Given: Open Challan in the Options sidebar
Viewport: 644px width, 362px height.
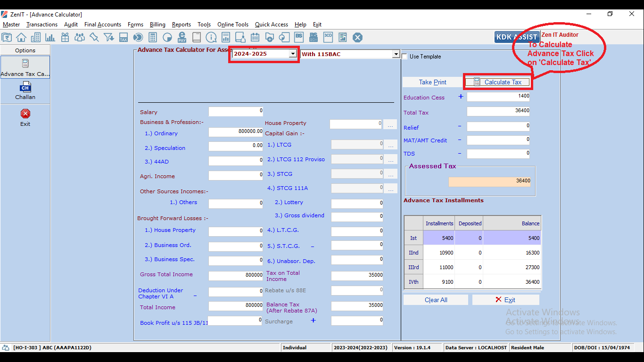Looking at the screenshot, I should [x=25, y=91].
